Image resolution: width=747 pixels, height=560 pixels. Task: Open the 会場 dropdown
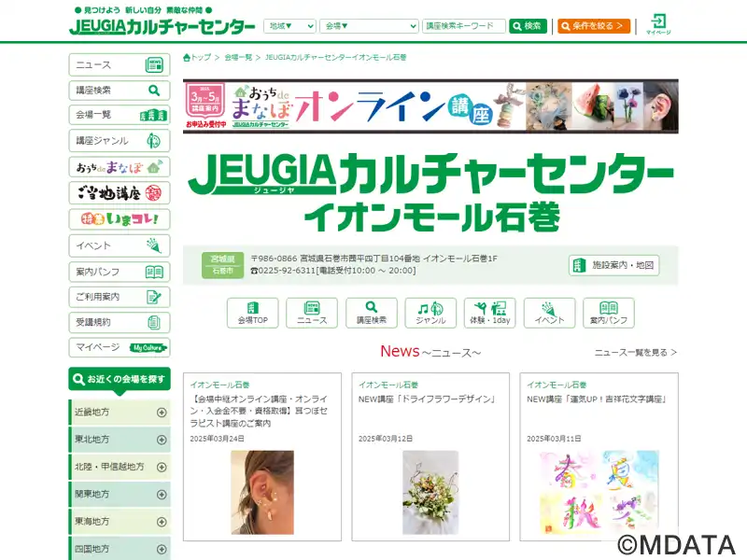[369, 26]
